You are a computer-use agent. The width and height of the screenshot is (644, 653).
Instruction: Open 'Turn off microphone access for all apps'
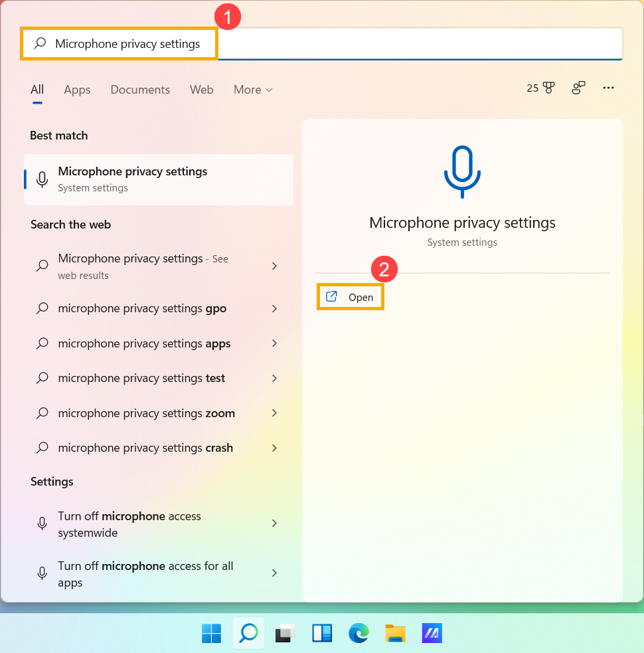pyautogui.click(x=159, y=574)
